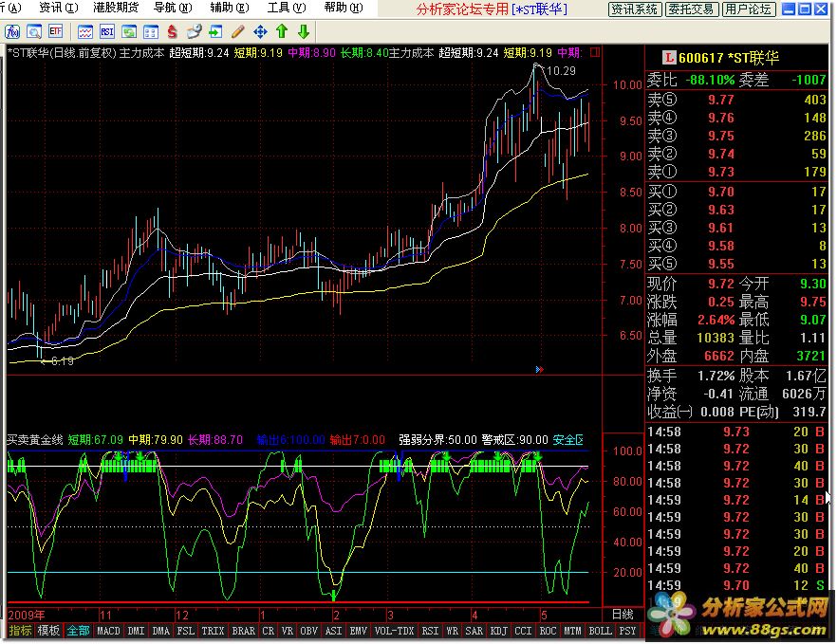Click the wavy lines chart icon
Viewport: 837px width, 644px height.
(84, 32)
